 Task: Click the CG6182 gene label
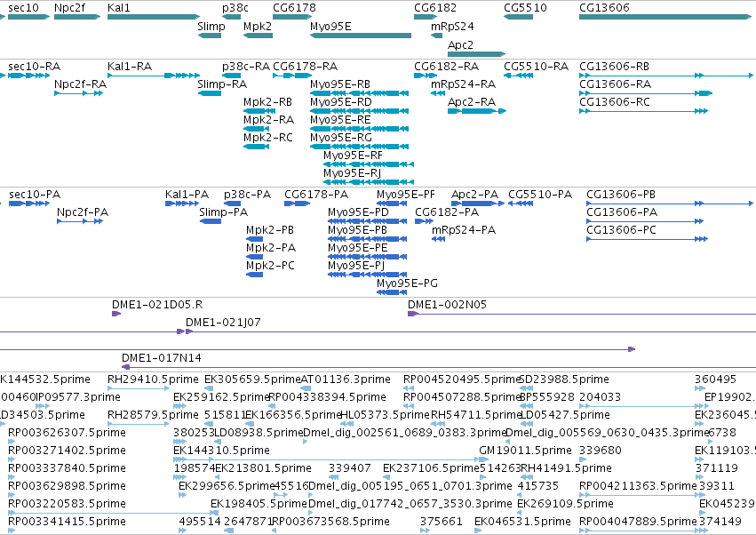pyautogui.click(x=435, y=8)
